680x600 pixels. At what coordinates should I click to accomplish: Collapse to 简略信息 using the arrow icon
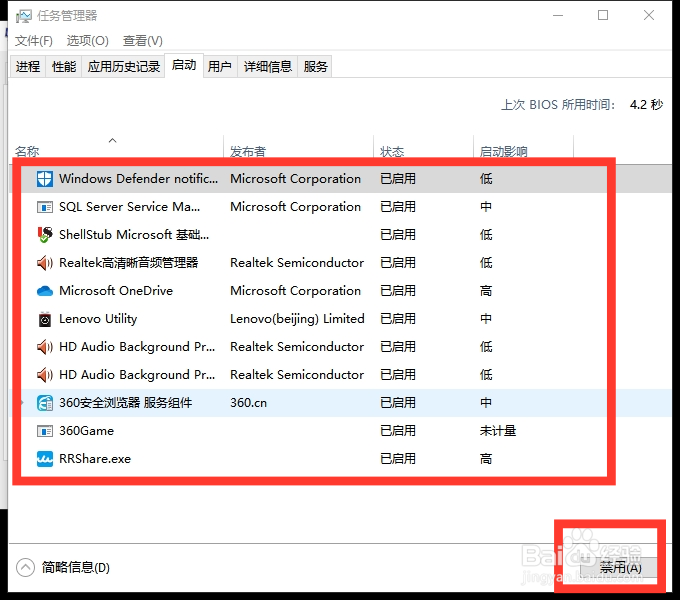pyautogui.click(x=25, y=567)
